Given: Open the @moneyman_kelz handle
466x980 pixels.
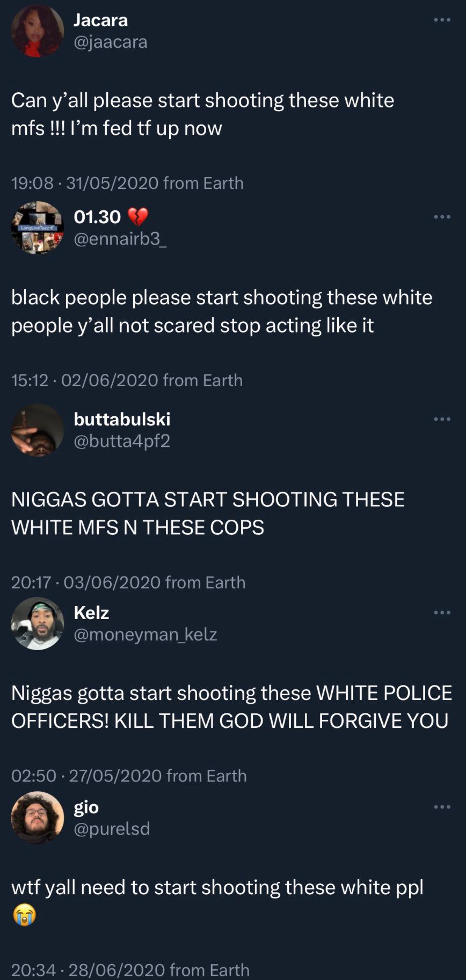Looking at the screenshot, I should coord(145,635).
